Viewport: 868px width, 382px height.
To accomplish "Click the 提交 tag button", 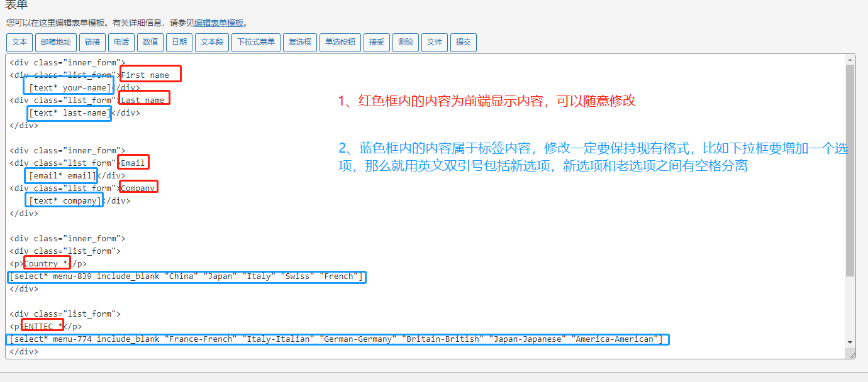I will (x=464, y=42).
